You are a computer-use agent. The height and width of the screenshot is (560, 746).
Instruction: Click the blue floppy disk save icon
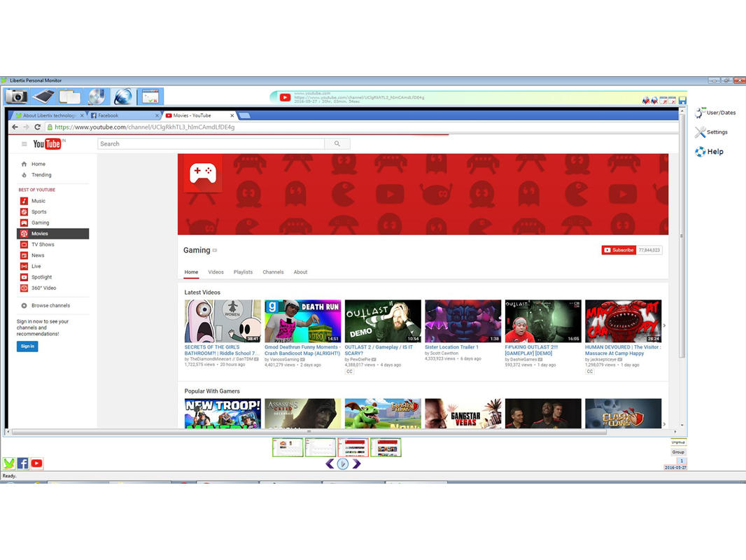[x=682, y=100]
